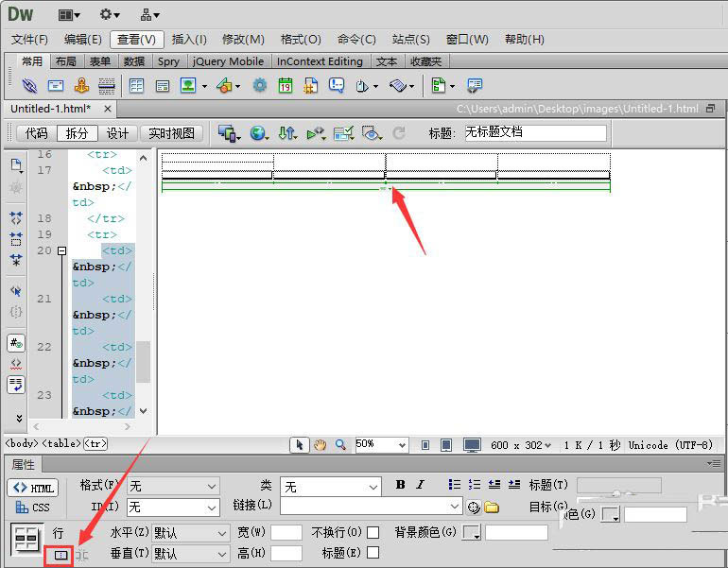Apply unordered list formatting
Viewport: 728px width, 568px height.
point(455,485)
